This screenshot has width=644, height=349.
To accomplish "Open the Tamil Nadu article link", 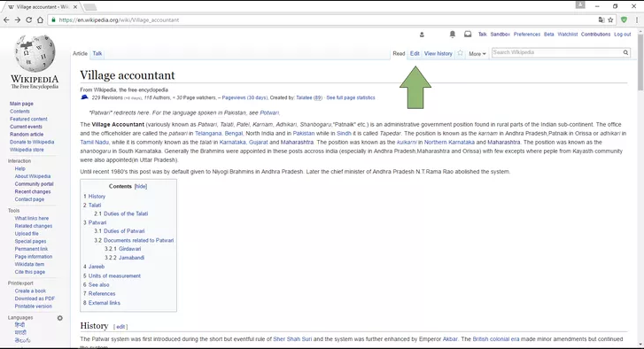I will point(95,142).
